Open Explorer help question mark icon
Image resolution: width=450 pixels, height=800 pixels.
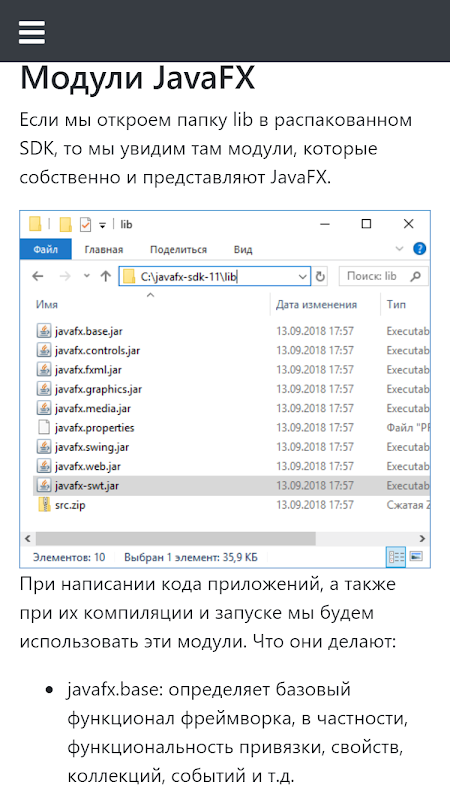pyautogui.click(x=419, y=249)
